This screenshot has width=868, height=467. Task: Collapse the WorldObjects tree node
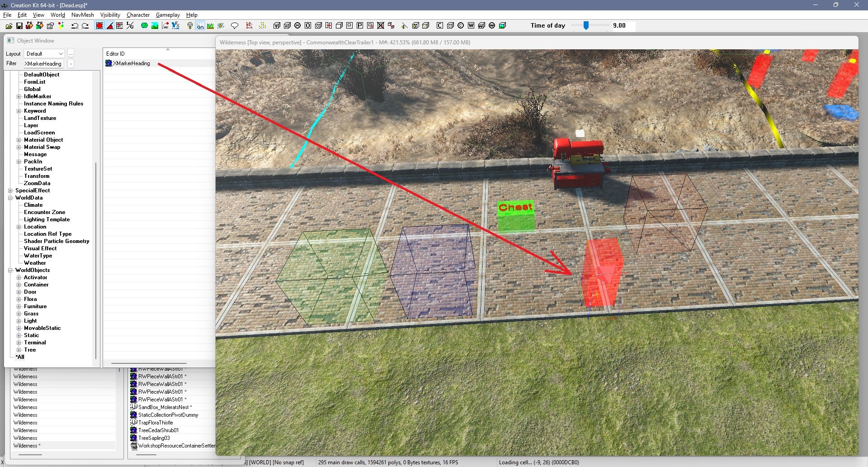[x=10, y=270]
